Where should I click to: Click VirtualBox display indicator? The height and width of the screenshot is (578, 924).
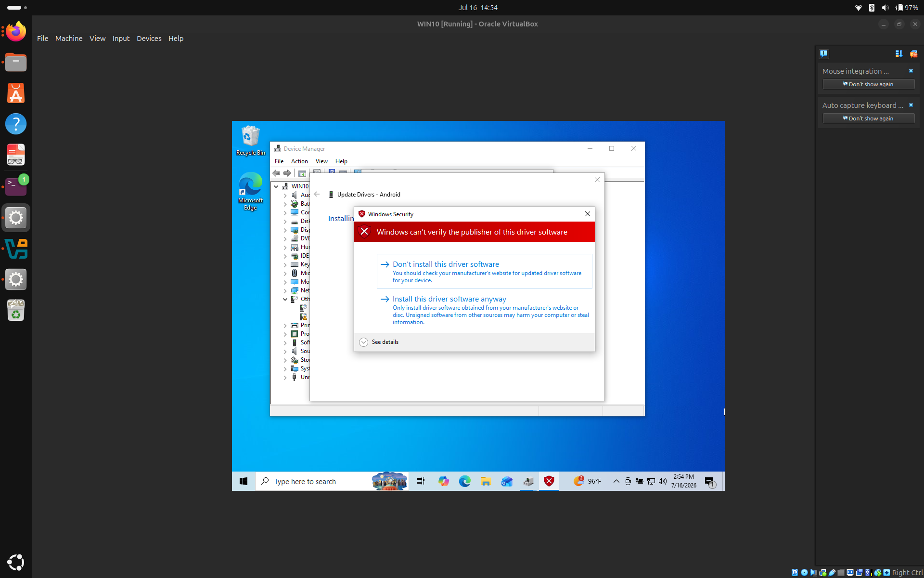click(850, 573)
